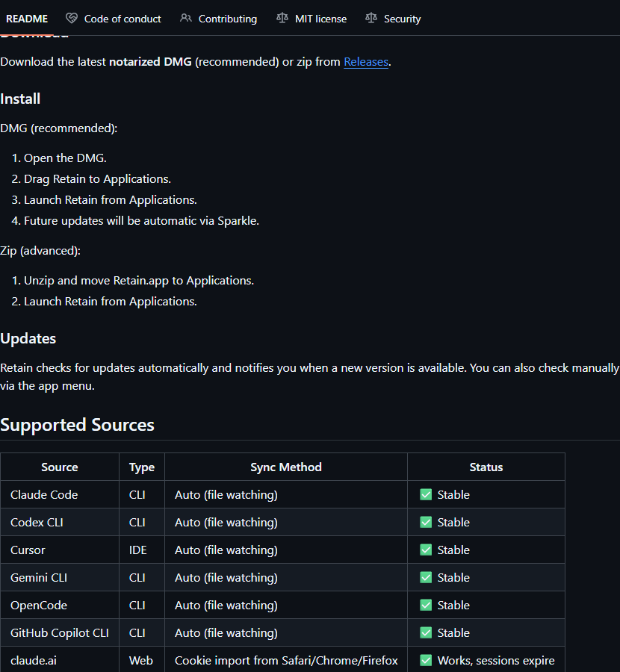The width and height of the screenshot is (620, 672).
Task: Click the green check in the OpenCode row
Action: [x=426, y=605]
